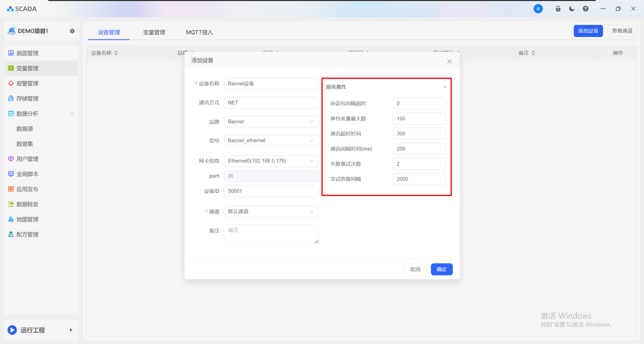
Task: Switch to MQTT接入 tab
Action: tap(200, 33)
